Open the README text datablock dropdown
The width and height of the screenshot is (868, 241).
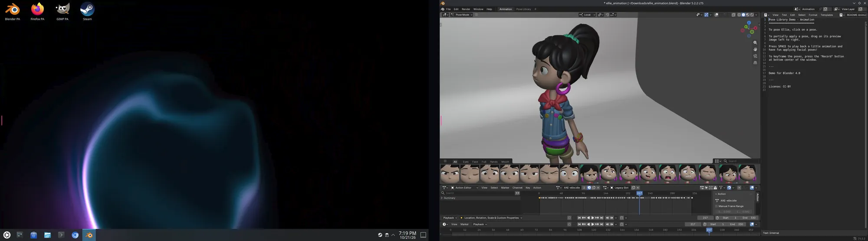tap(842, 15)
